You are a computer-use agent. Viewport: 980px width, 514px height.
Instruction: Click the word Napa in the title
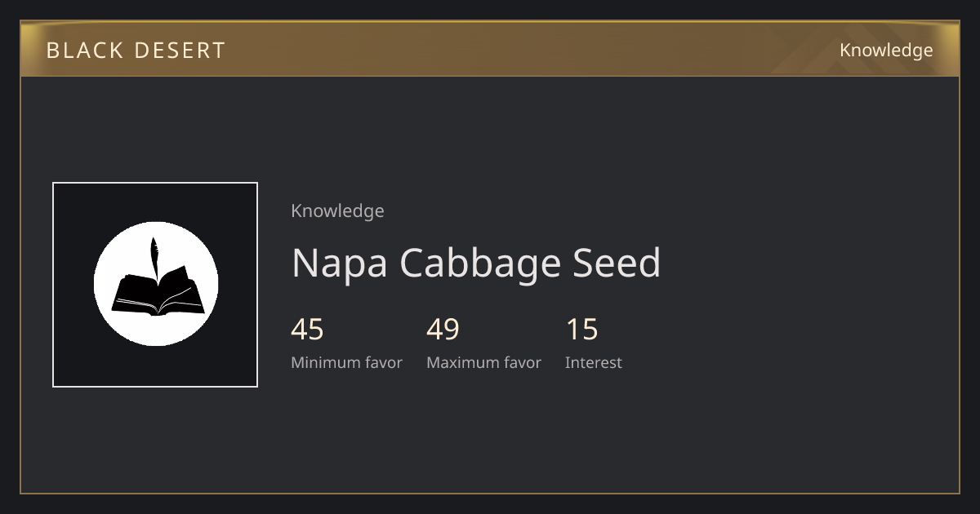click(340, 264)
